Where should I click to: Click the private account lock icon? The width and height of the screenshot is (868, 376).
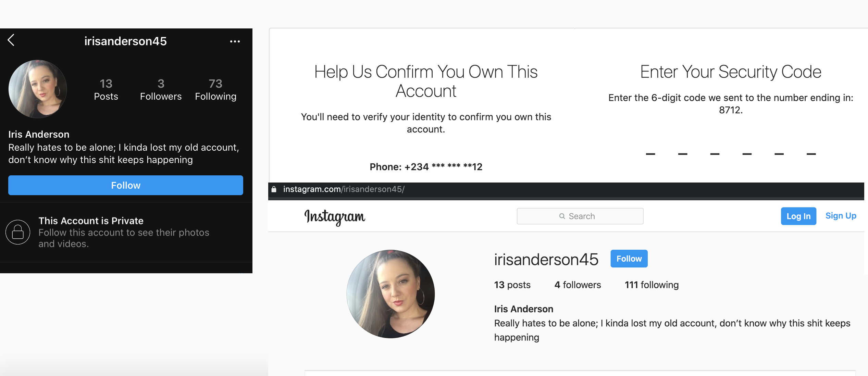(x=18, y=232)
